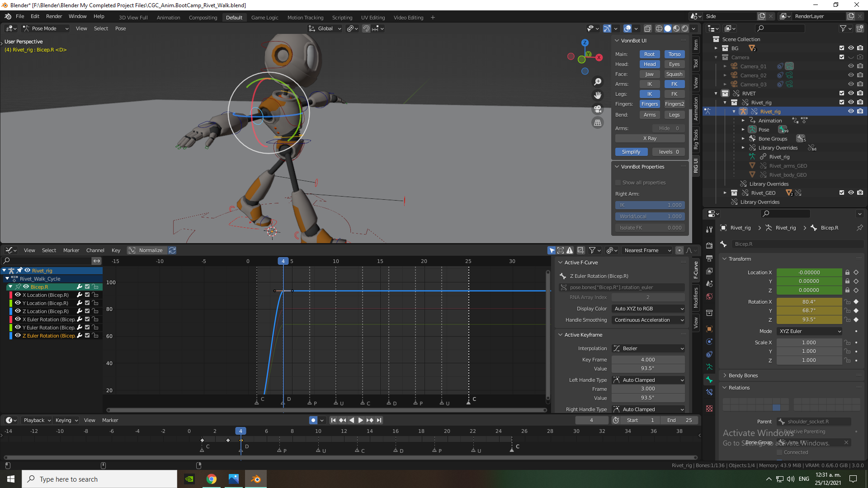Jump to the last frame in the timeline

pos(379,420)
